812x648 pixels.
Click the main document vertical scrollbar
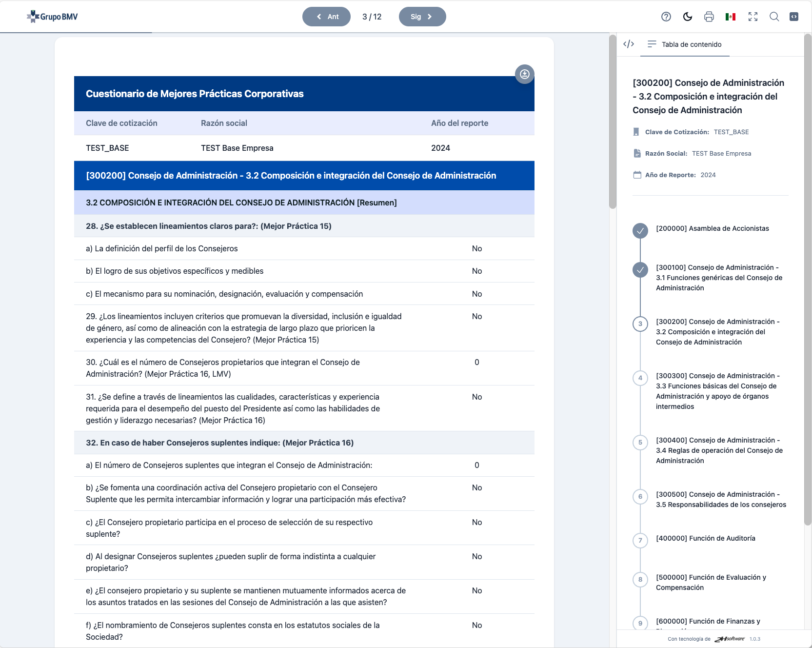[613, 122]
